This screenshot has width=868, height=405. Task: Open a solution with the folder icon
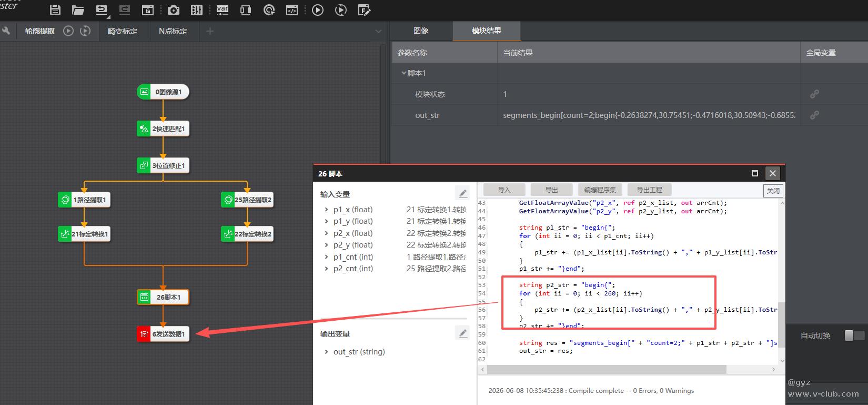[x=78, y=10]
